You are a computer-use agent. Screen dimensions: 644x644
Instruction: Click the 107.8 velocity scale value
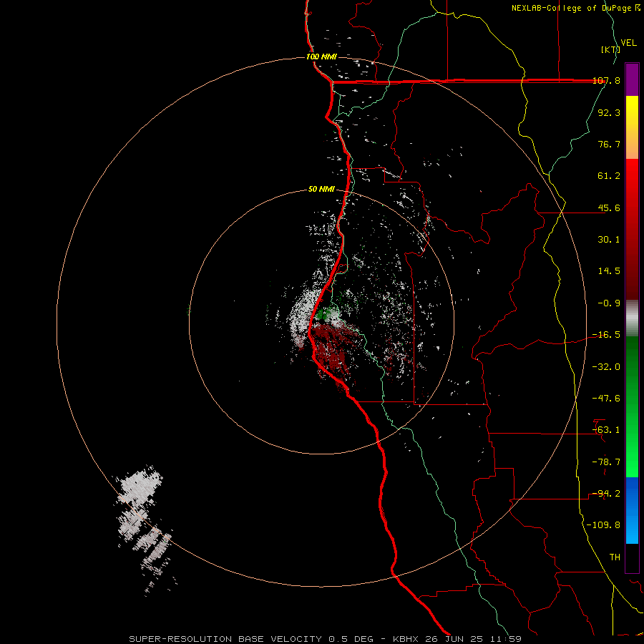pos(606,80)
